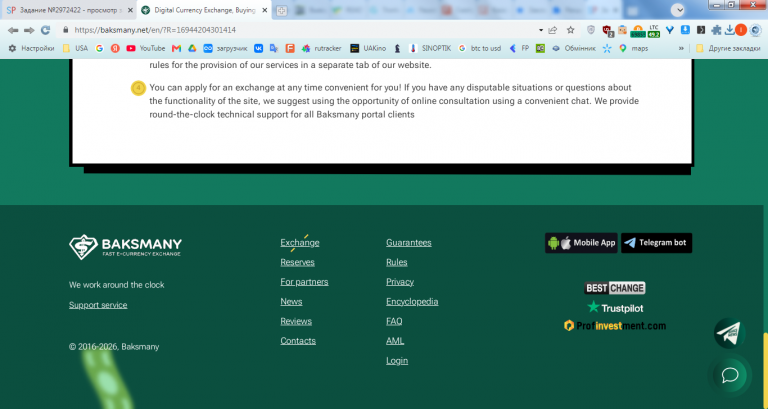The image size is (768, 409).
Task: Open the Yandex bookmark icon
Action: coord(115,48)
